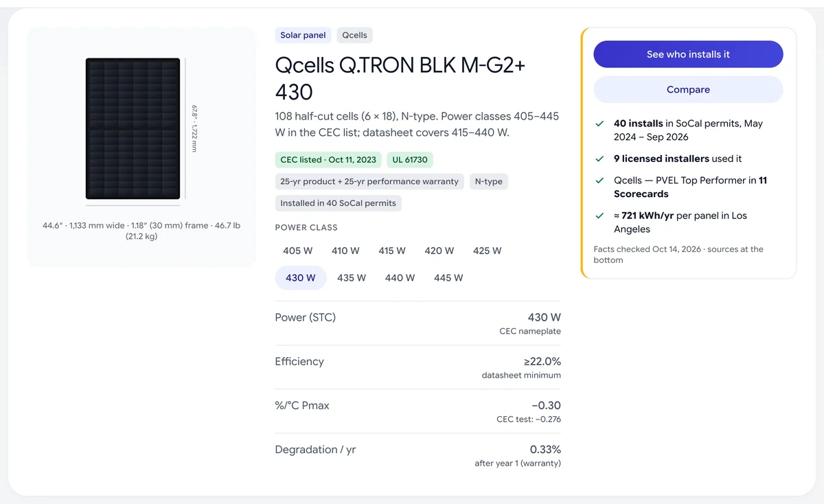Click the See who installs it button
This screenshot has width=824, height=504.
pyautogui.click(x=688, y=54)
